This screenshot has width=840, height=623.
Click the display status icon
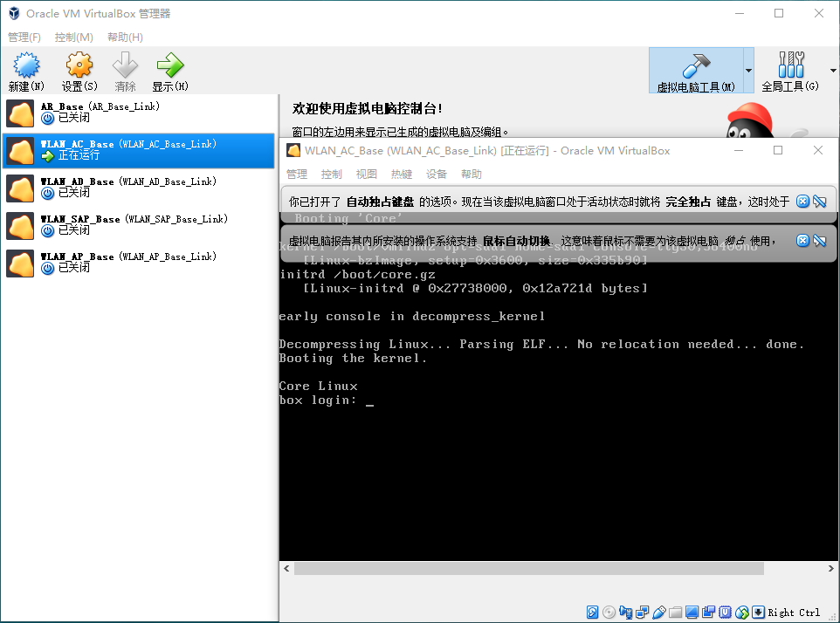pyautogui.click(x=692, y=613)
